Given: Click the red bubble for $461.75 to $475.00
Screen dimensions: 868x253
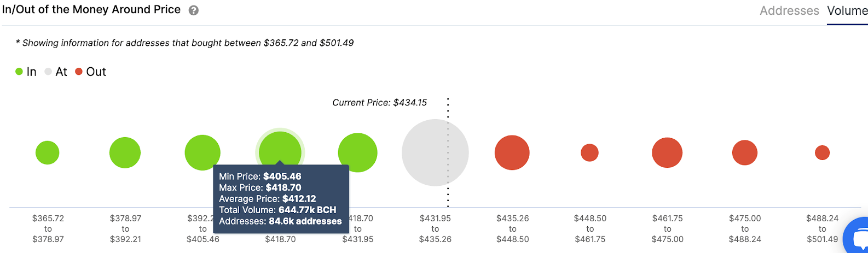Looking at the screenshot, I should [667, 152].
